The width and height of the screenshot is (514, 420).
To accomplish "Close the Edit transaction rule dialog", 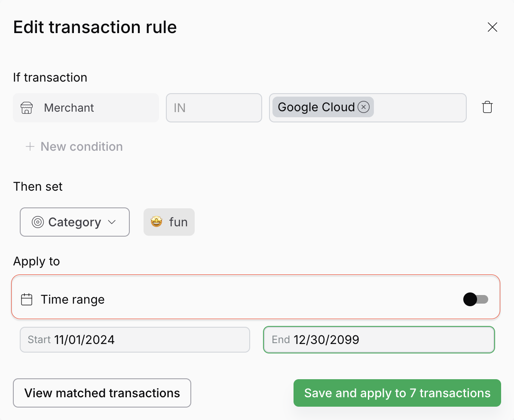I will (x=493, y=27).
